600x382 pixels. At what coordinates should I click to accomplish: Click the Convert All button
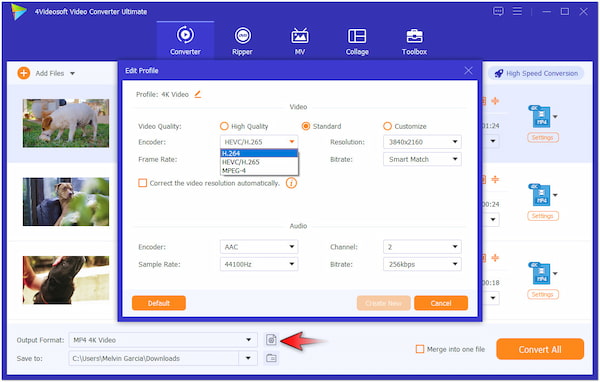click(540, 349)
